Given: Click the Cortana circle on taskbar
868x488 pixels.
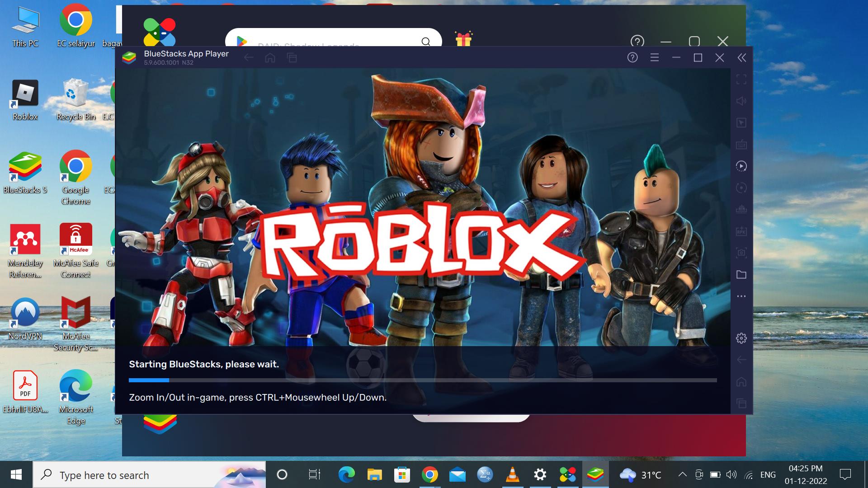Looking at the screenshot, I should (x=282, y=474).
